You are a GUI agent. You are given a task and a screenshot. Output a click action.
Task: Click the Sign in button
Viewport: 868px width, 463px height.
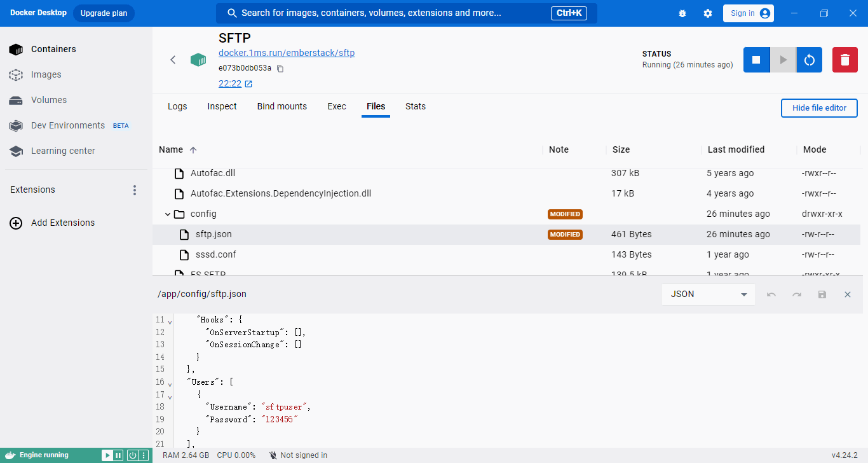coord(749,13)
